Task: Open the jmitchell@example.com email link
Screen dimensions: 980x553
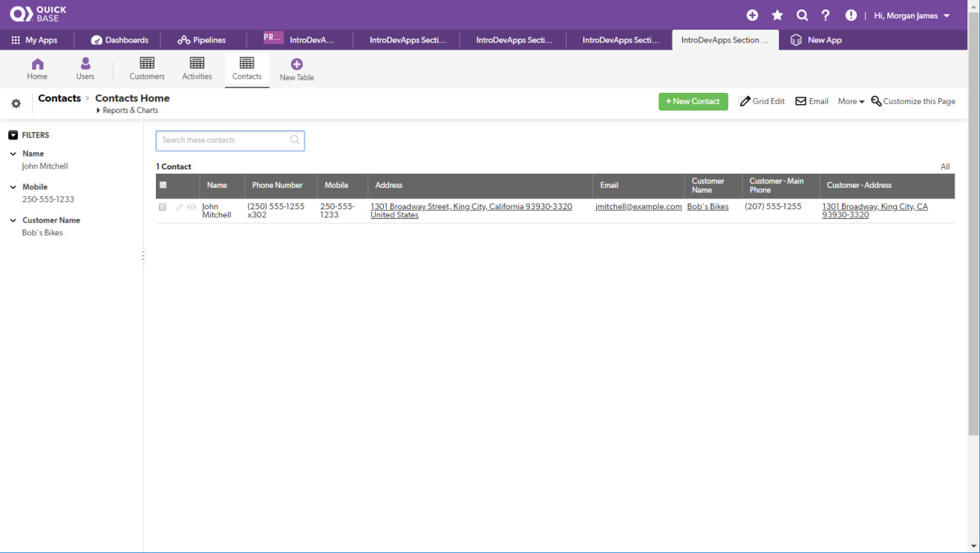Action: click(638, 207)
